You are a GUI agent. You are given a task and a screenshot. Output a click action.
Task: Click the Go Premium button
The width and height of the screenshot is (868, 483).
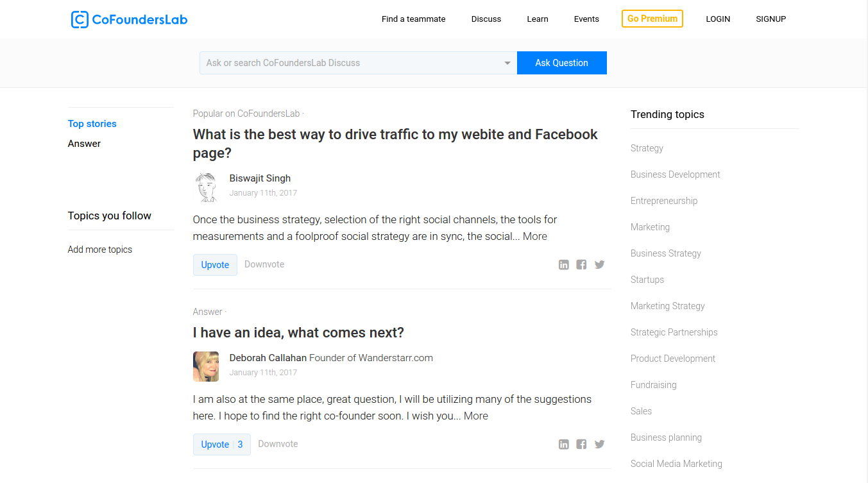(x=652, y=19)
